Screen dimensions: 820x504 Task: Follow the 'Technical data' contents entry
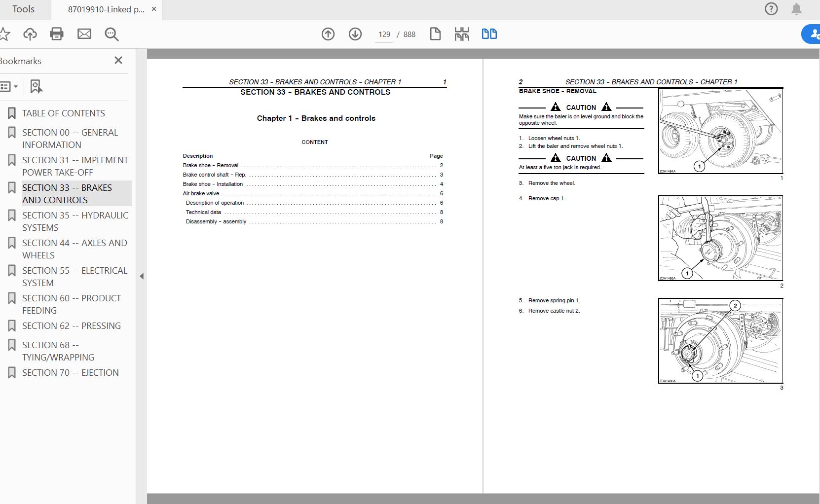[314, 212]
